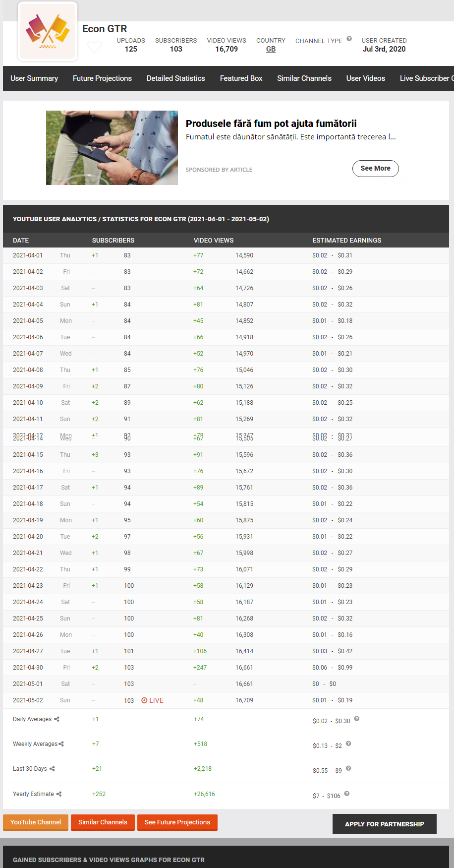Click See Future Projections button
Screen dimensions: 454x868
point(177,822)
